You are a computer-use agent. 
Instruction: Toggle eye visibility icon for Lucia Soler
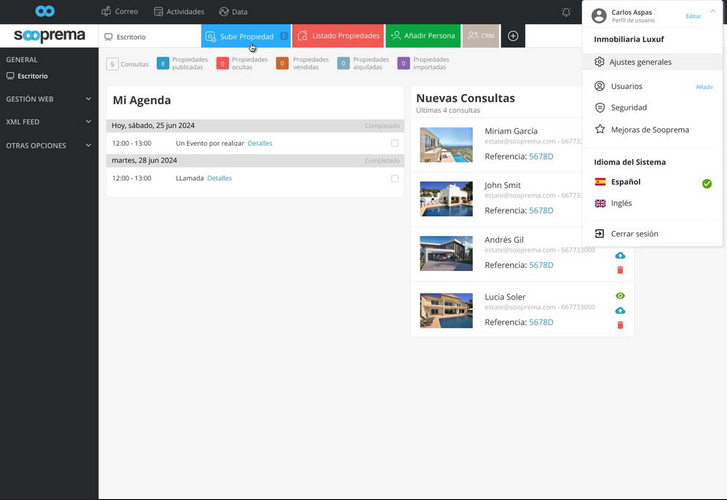pyautogui.click(x=620, y=296)
